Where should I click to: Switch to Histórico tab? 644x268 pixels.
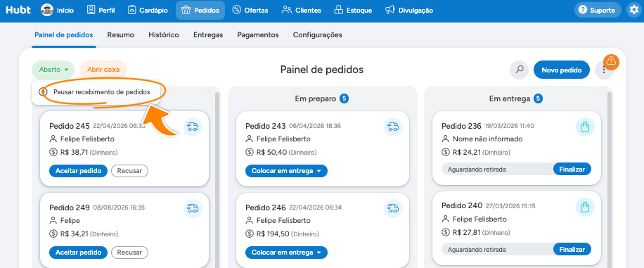pyautogui.click(x=164, y=35)
